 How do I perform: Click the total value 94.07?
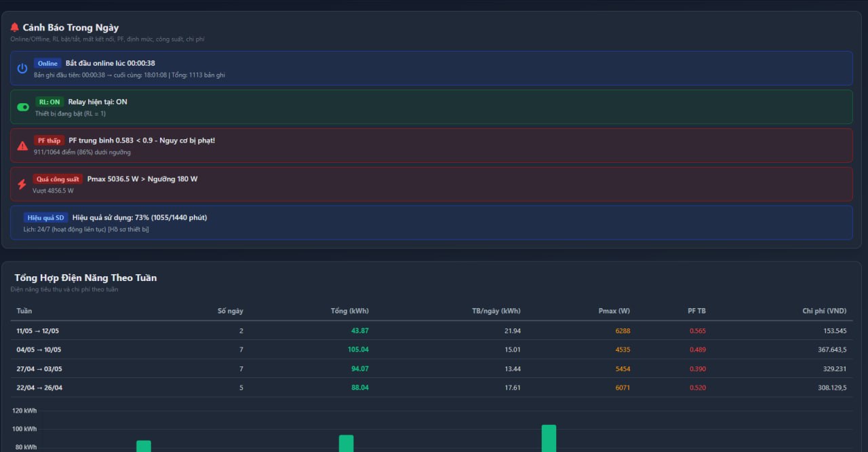[x=360, y=369]
